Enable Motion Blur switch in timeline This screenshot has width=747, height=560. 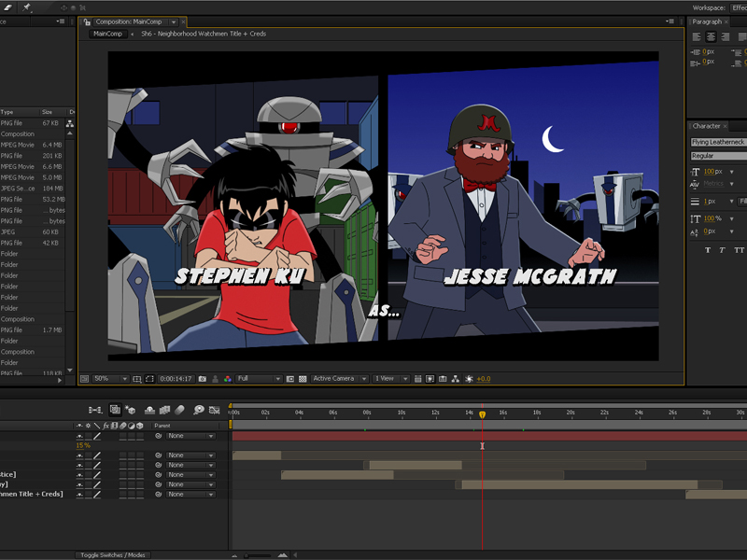coord(179,410)
